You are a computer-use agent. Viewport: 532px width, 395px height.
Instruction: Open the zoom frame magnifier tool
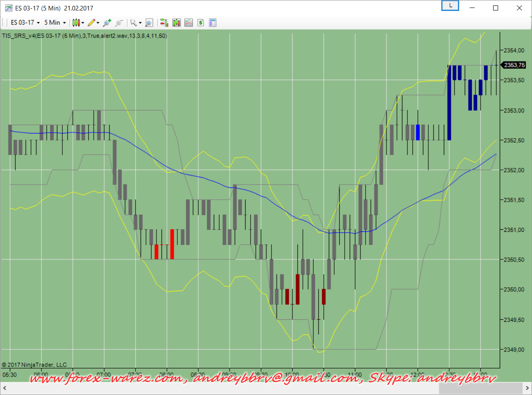(x=149, y=23)
